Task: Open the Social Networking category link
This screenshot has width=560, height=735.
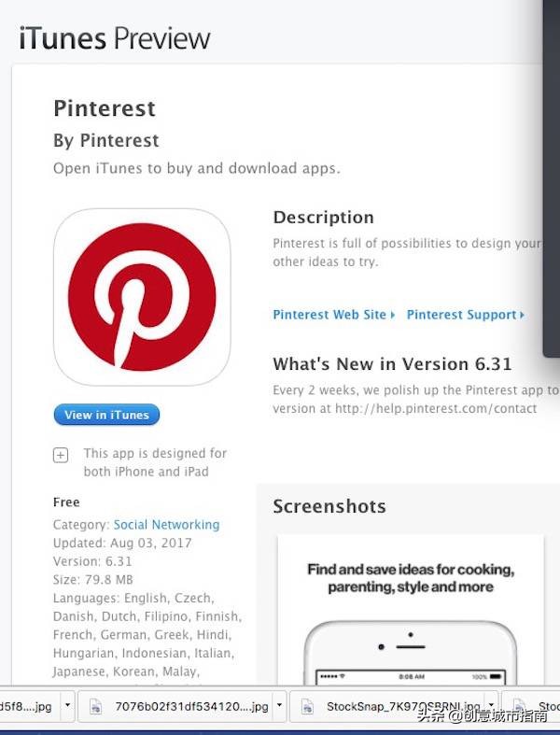Action: click(166, 525)
